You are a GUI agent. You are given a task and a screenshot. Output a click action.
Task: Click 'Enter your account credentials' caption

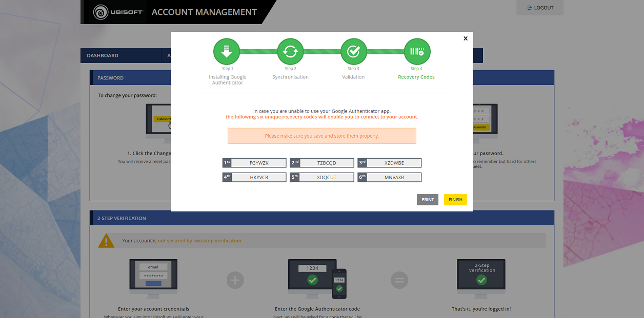click(x=153, y=309)
